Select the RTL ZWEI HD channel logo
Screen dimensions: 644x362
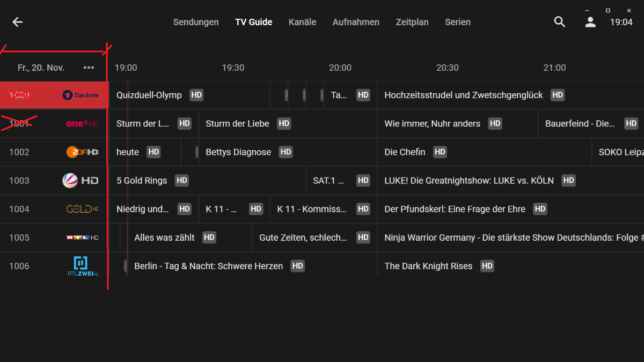tap(82, 266)
